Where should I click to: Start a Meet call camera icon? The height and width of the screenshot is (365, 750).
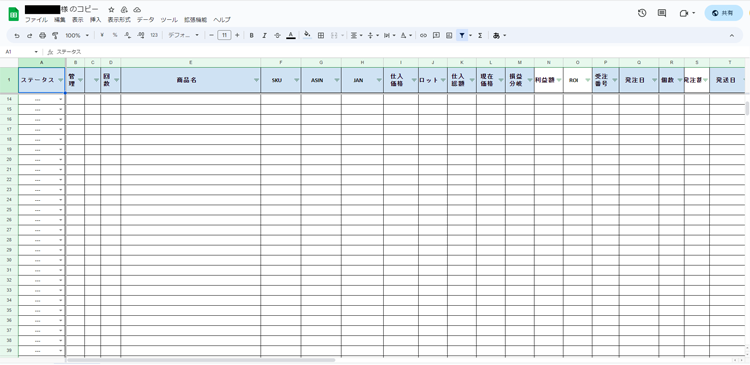pyautogui.click(x=684, y=13)
